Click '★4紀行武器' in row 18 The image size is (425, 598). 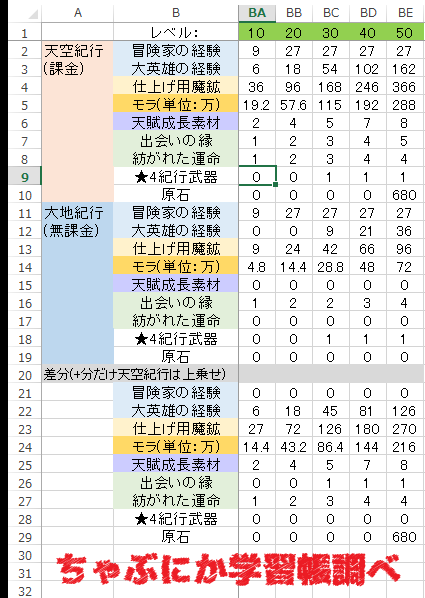(176, 339)
